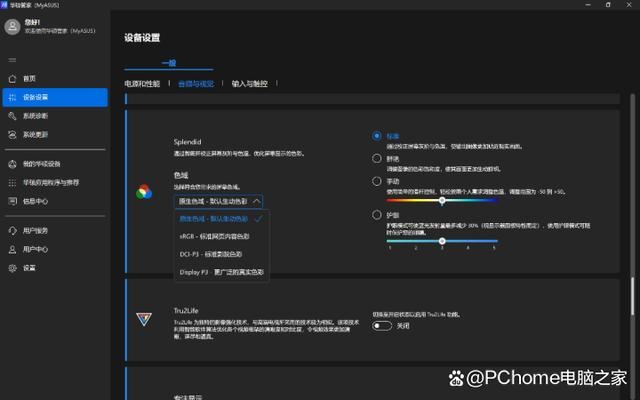Switch to the 电源和性能 tab
The image size is (640, 400).
coord(141,84)
